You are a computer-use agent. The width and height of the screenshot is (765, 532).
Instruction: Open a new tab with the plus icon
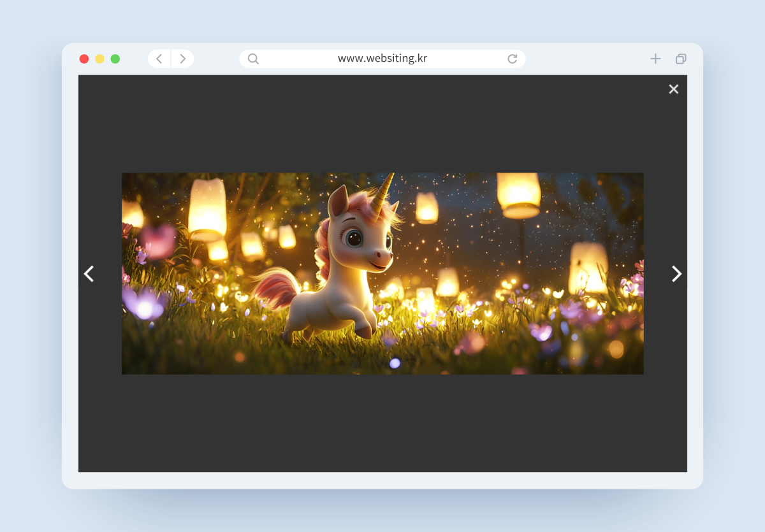pyautogui.click(x=655, y=59)
